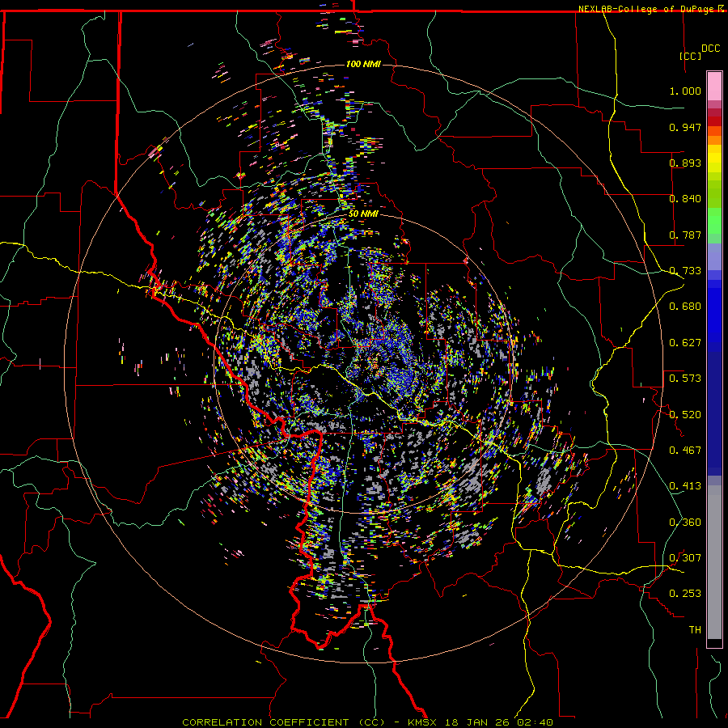Image resolution: width=728 pixels, height=728 pixels.
Task: Pick the pink segment of the color bar
Action: pos(714,87)
